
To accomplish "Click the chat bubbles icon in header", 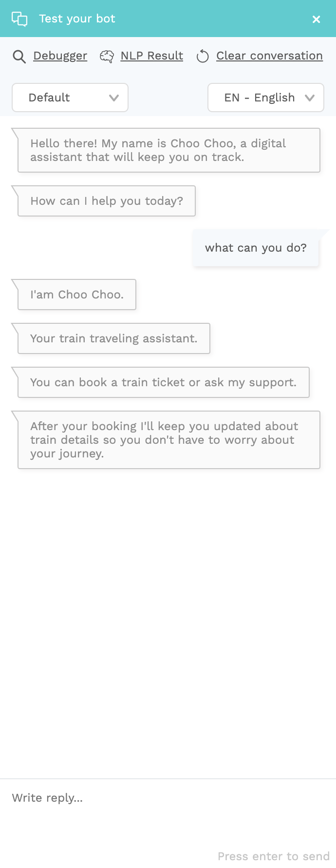I will pos(19,19).
